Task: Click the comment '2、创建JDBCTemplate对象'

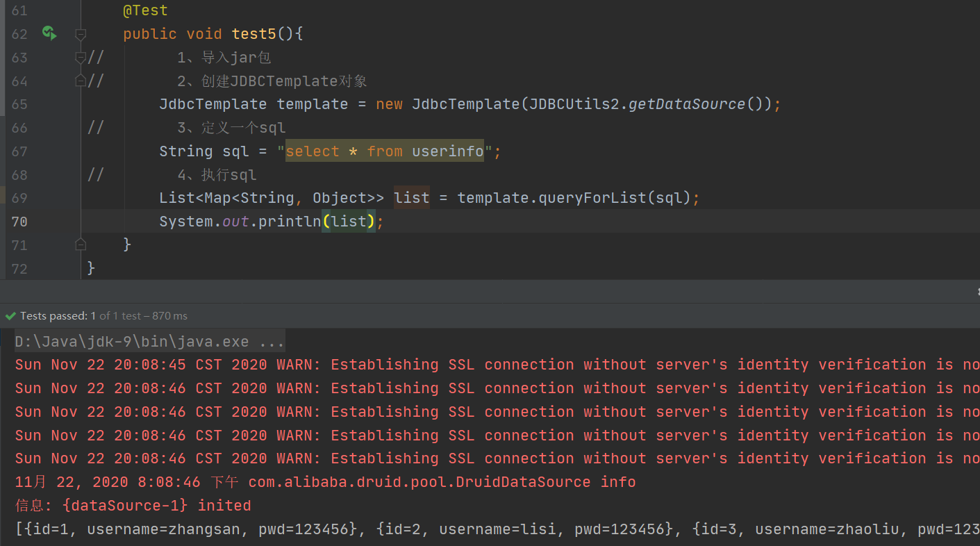Action: 272,81
